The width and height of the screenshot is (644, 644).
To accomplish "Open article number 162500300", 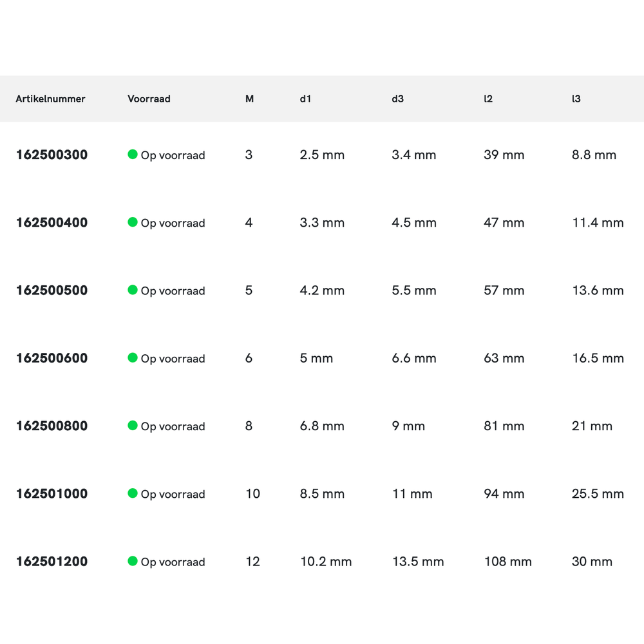I will [52, 155].
